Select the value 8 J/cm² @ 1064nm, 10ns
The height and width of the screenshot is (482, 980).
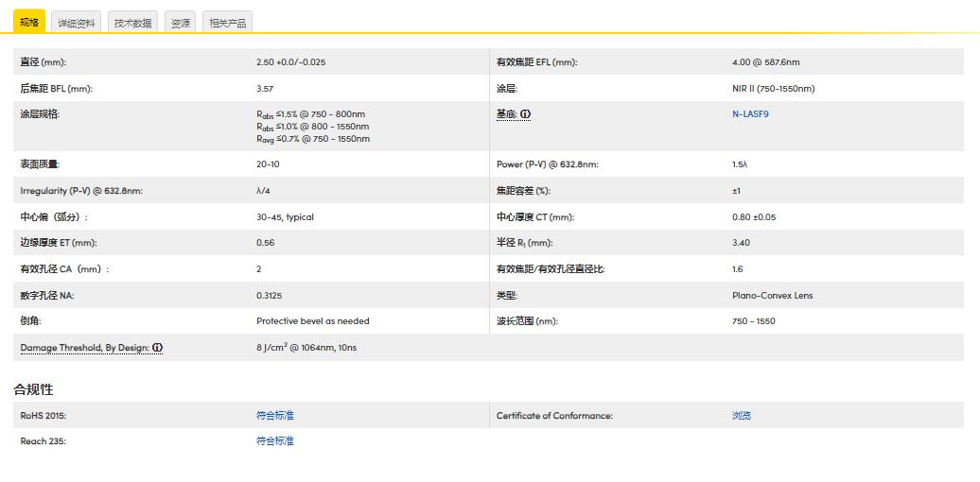tap(306, 347)
